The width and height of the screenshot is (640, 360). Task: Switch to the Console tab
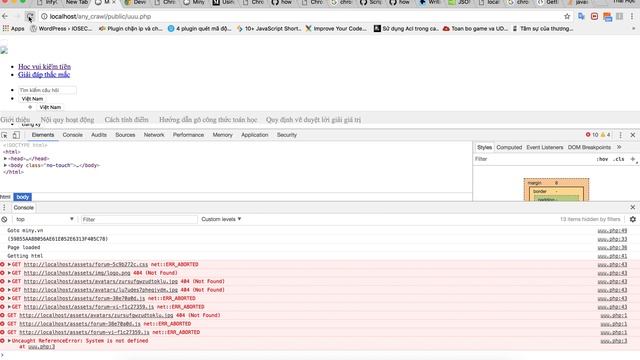click(73, 135)
